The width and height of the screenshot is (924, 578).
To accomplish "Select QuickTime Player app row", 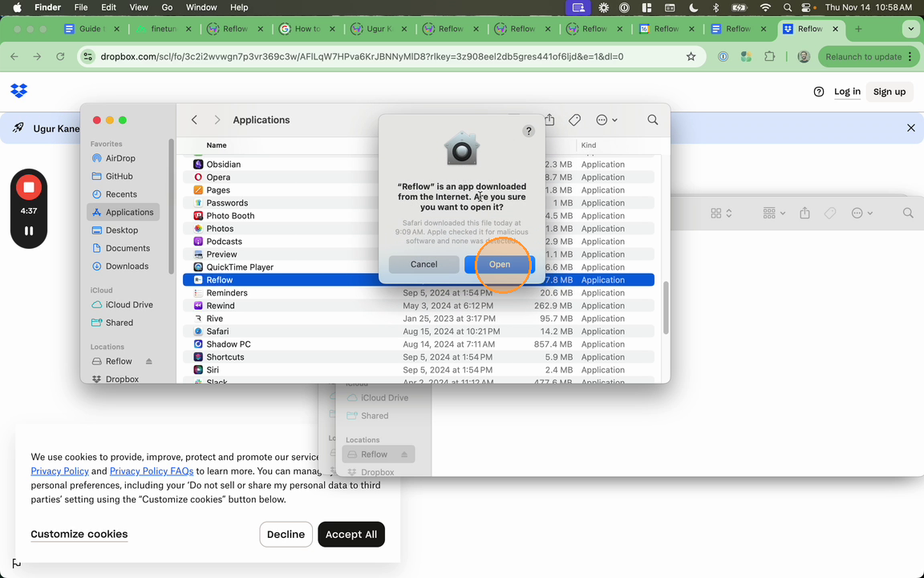I will coord(419,267).
